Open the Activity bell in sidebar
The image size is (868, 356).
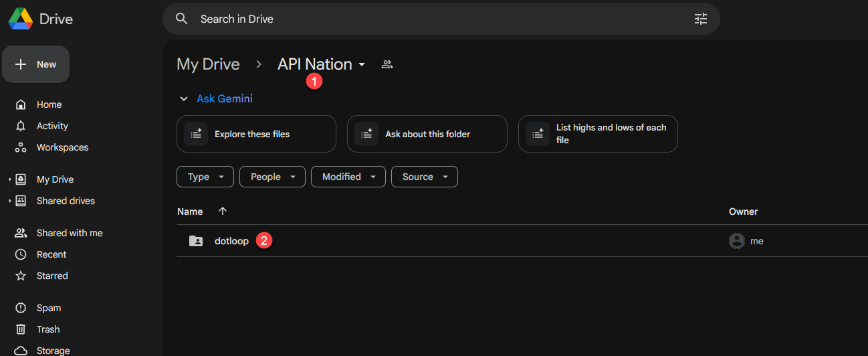tap(21, 126)
